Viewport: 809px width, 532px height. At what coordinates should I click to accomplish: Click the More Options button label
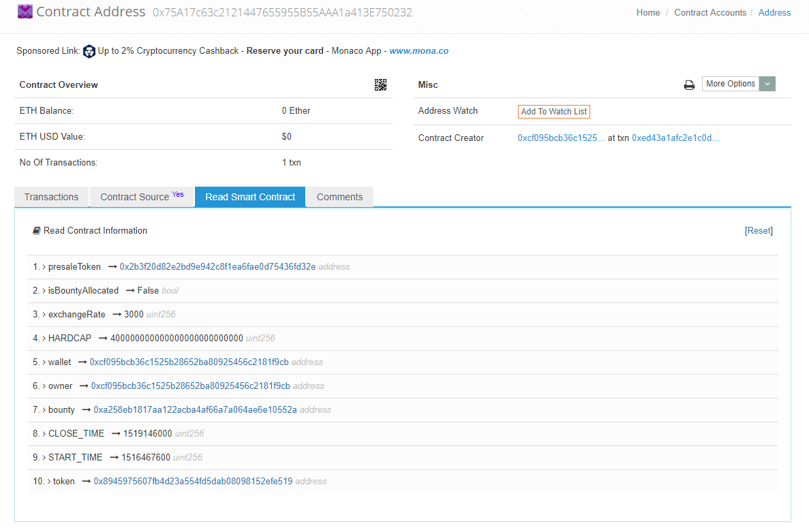pyautogui.click(x=731, y=84)
